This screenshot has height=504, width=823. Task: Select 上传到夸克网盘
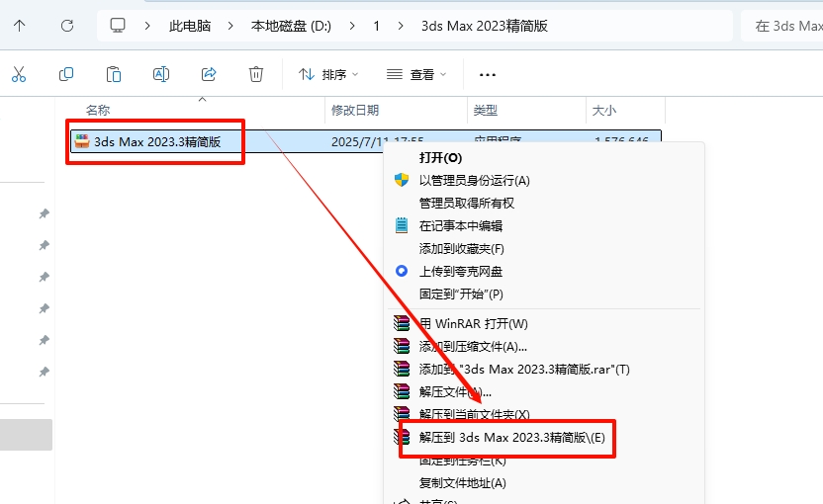tap(461, 271)
